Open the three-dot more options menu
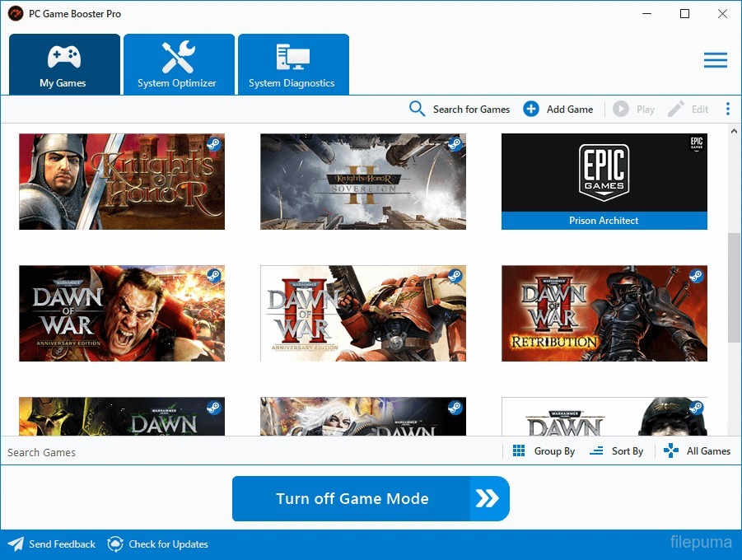 (727, 109)
